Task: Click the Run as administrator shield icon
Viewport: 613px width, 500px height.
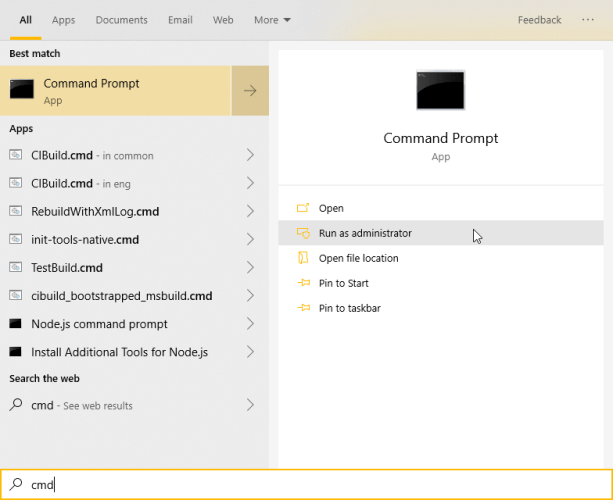Action: point(304,233)
